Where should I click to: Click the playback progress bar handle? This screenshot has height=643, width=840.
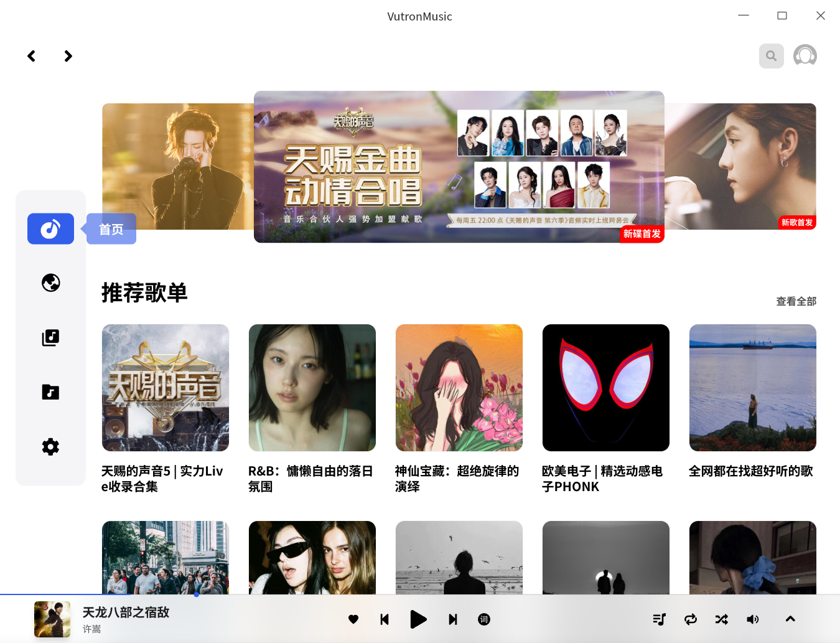click(197, 594)
